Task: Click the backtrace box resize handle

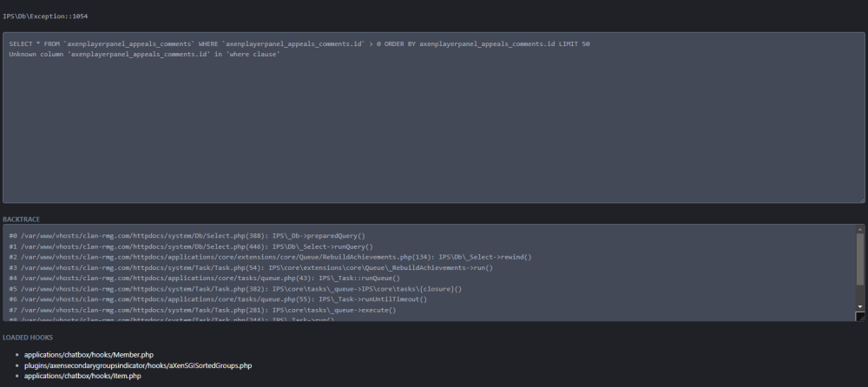Action: pos(861,317)
